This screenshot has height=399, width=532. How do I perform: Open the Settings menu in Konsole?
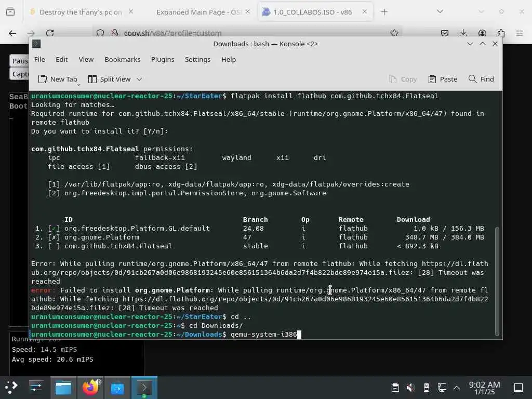(x=197, y=59)
